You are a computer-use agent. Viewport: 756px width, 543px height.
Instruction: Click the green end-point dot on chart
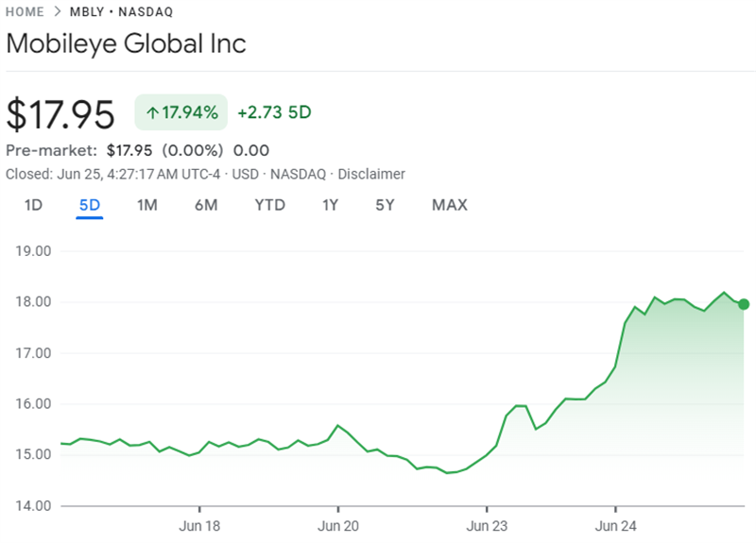744,304
